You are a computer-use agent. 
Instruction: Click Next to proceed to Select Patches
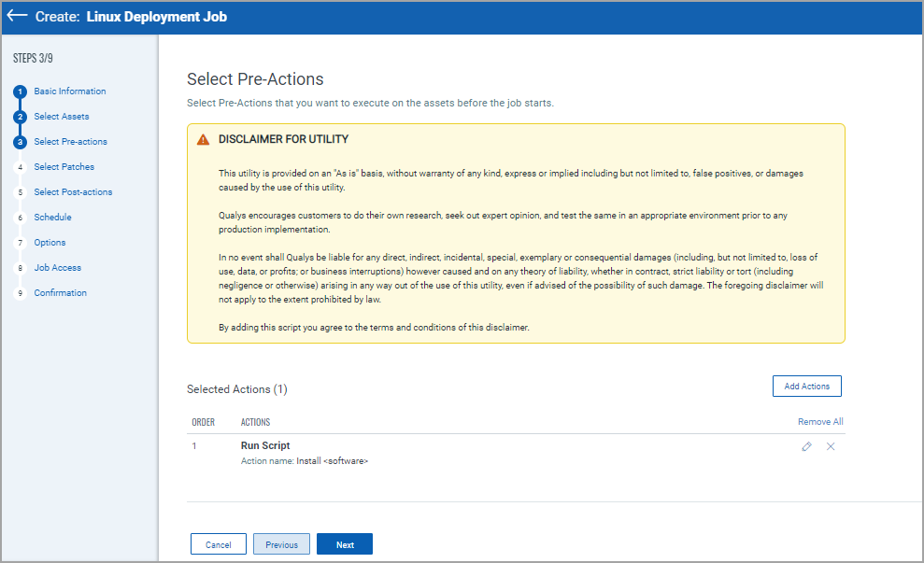click(344, 543)
